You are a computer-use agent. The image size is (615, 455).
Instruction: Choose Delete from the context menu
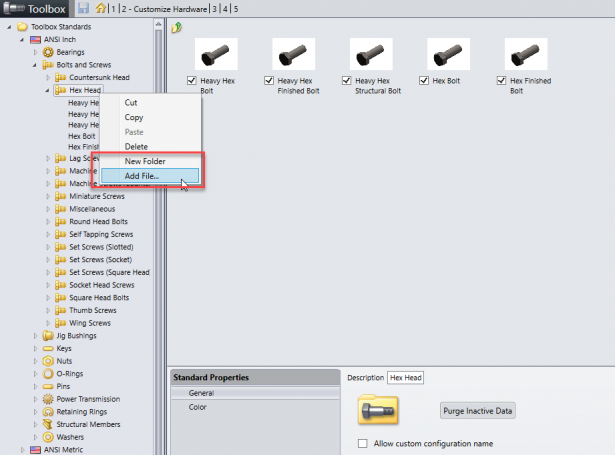151,147
